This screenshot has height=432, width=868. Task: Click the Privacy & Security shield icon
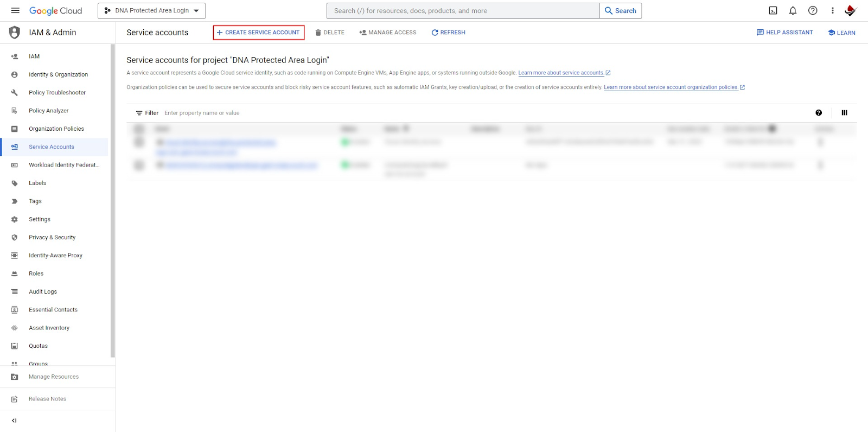pyautogui.click(x=15, y=237)
